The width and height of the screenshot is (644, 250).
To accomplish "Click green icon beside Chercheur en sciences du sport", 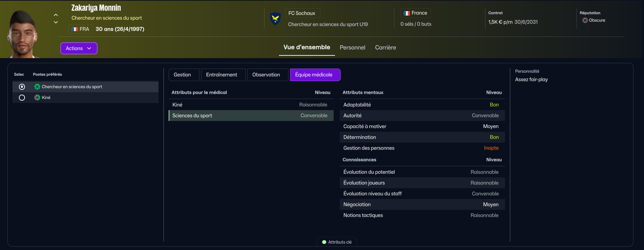I will (37, 87).
